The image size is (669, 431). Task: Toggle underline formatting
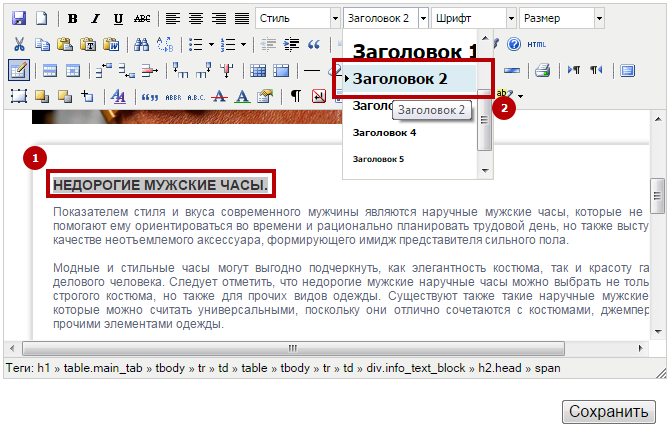pos(119,18)
